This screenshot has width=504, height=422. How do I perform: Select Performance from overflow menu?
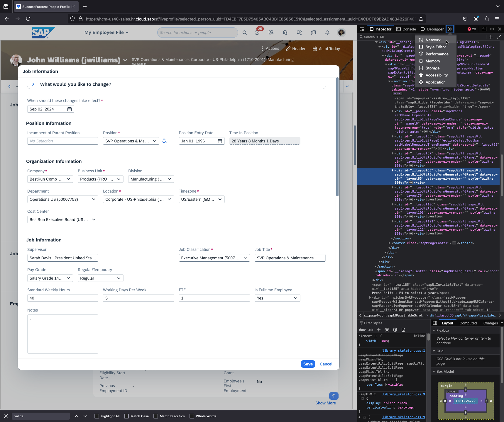click(436, 54)
